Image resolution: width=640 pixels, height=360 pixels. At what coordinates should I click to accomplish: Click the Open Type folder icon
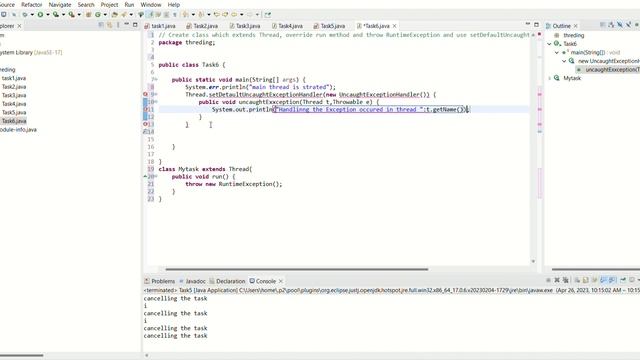click(115, 15)
